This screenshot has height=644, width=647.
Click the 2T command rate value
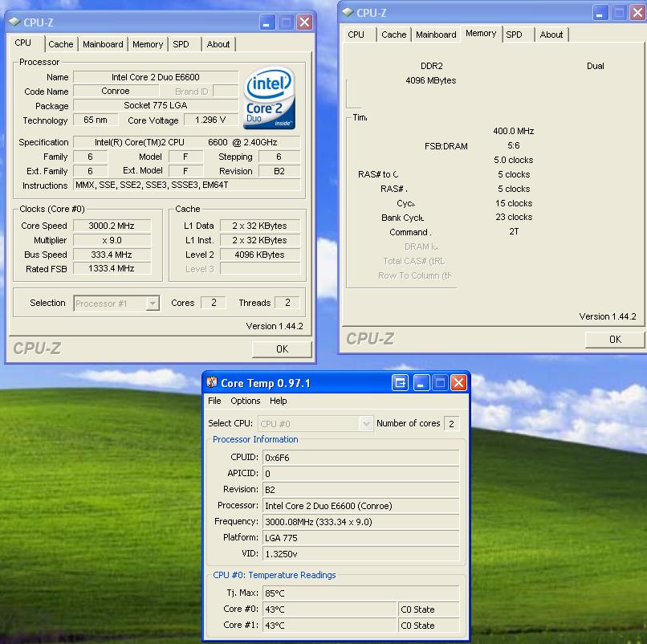[x=514, y=231]
